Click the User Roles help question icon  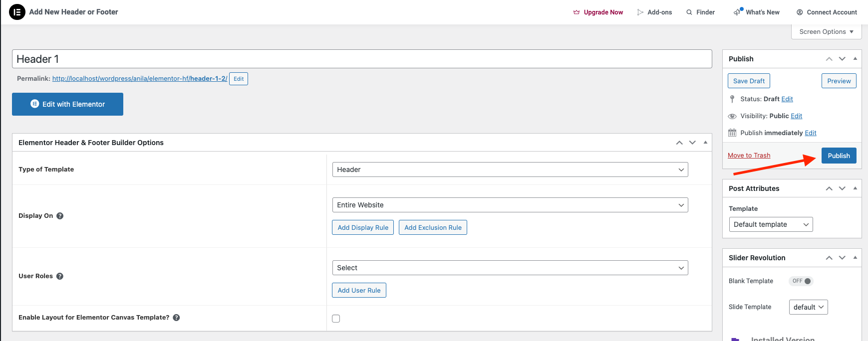pyautogui.click(x=60, y=276)
